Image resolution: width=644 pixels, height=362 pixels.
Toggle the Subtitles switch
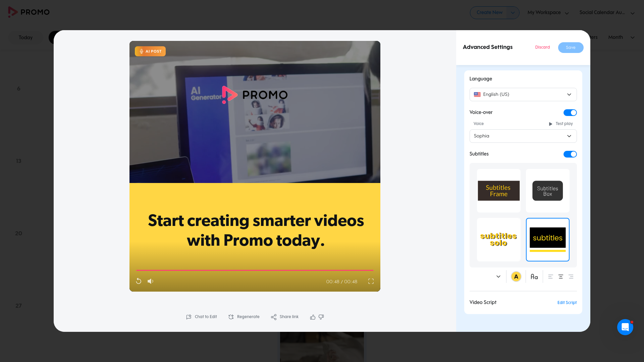point(570,154)
